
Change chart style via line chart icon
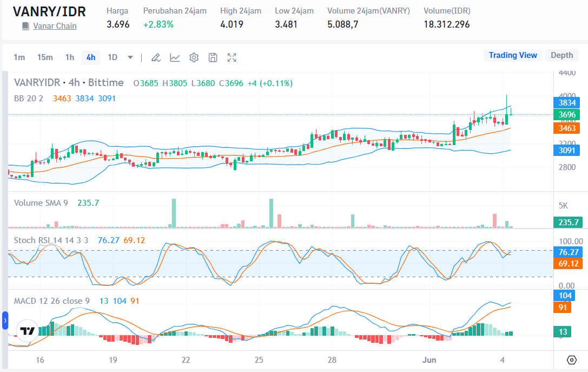(175, 57)
